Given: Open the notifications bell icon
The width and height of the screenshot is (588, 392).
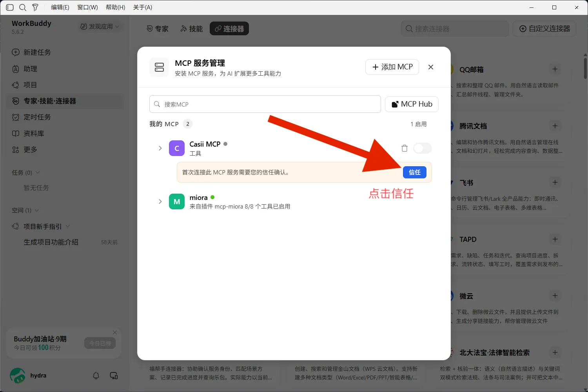Looking at the screenshot, I should click(x=96, y=376).
